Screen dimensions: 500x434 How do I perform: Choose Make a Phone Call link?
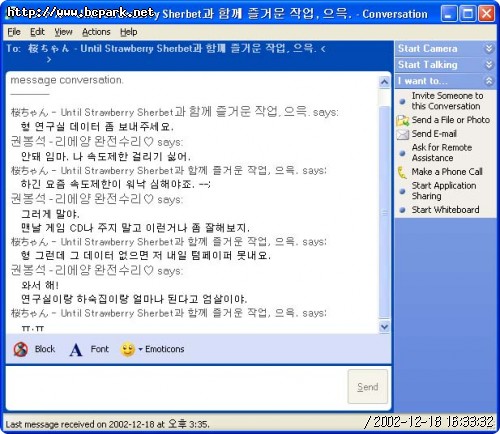point(447,172)
